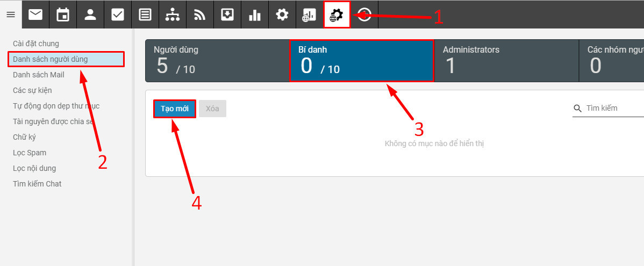This screenshot has width=644, height=266.
Task: Open the Tasks checkmark icon
Action: [118, 15]
